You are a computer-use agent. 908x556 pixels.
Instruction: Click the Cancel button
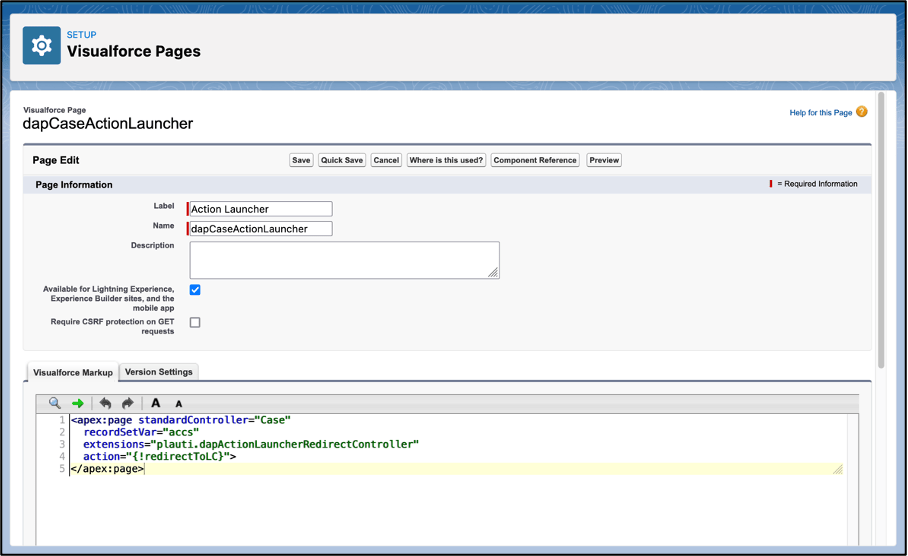point(386,160)
